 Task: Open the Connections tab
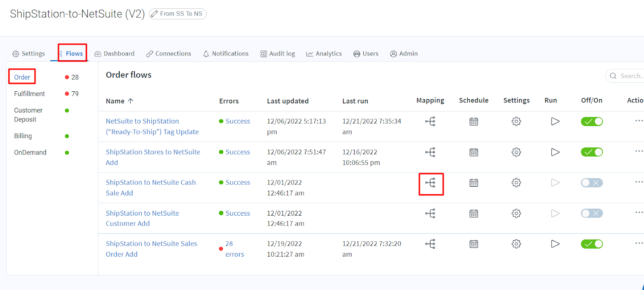pyautogui.click(x=169, y=53)
